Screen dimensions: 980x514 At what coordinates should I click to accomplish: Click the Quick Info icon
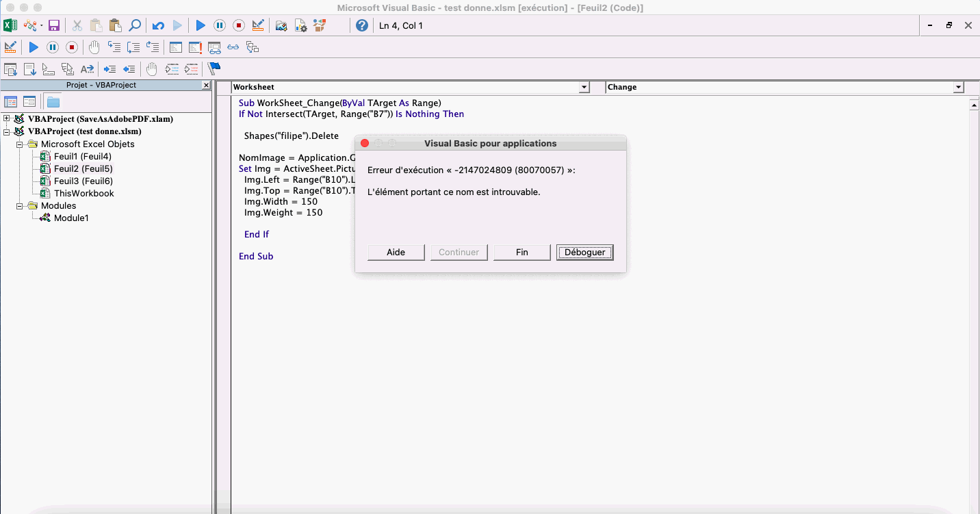(x=49, y=68)
